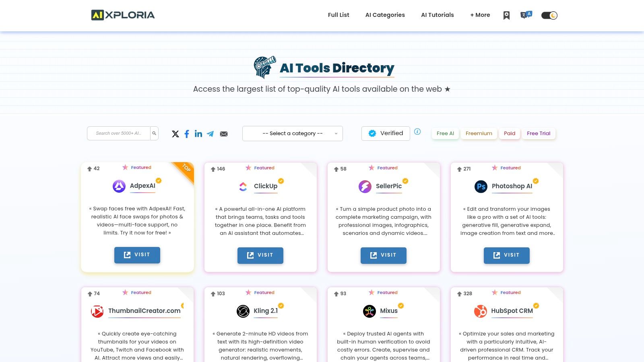This screenshot has width=644, height=362.
Task: Visit the ClickUp tool
Action: (x=260, y=255)
